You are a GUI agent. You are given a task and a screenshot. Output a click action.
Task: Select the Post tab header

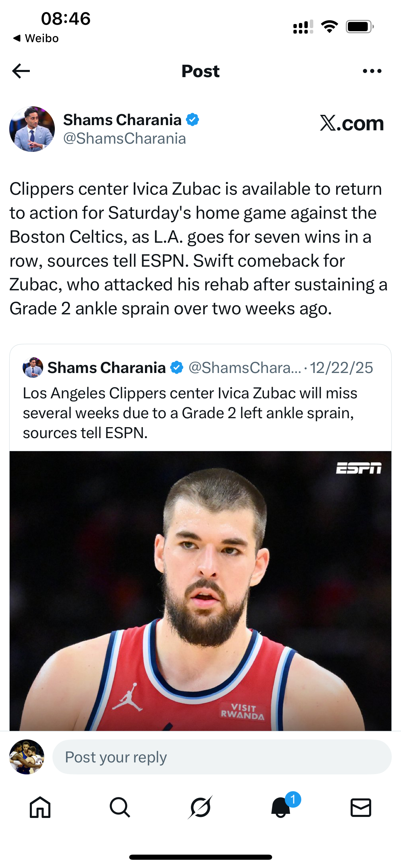(200, 71)
